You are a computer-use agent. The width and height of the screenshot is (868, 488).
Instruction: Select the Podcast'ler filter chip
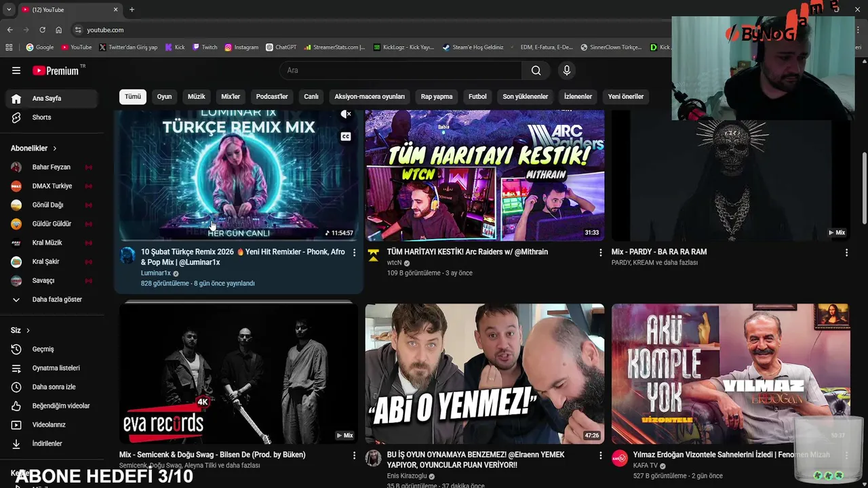(272, 96)
